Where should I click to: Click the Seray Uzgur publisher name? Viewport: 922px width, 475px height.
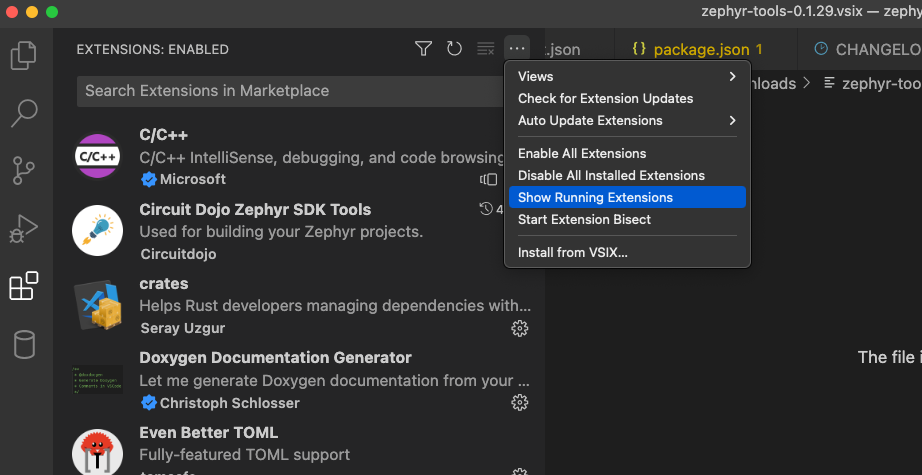(183, 329)
